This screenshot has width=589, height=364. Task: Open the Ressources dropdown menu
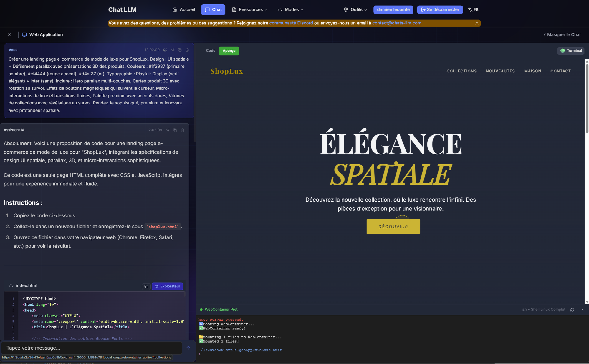click(x=249, y=9)
